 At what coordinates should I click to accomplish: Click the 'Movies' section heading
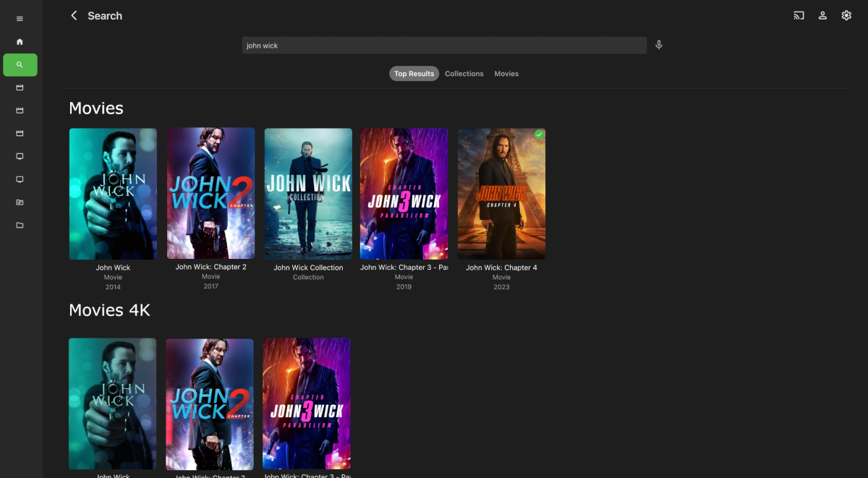(96, 108)
